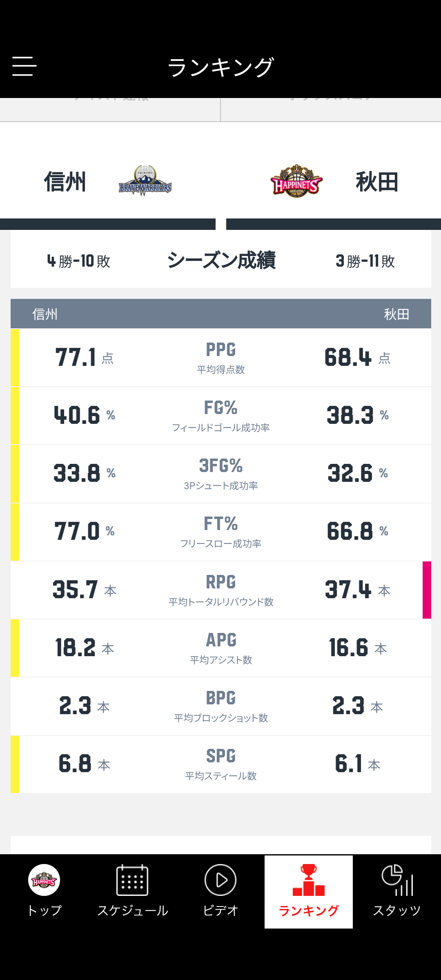Tap the シーズン成績 heading

coord(221,260)
